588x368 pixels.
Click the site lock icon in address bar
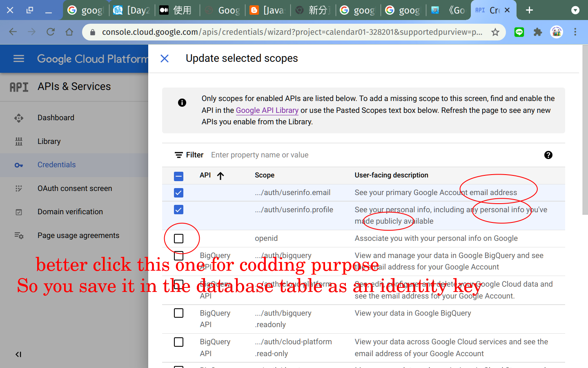click(93, 32)
